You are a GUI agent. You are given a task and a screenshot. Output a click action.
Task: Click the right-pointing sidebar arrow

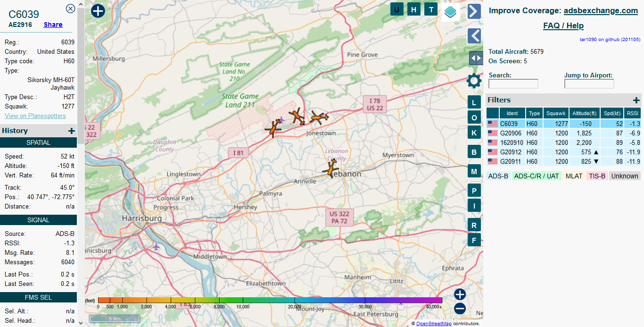[474, 11]
